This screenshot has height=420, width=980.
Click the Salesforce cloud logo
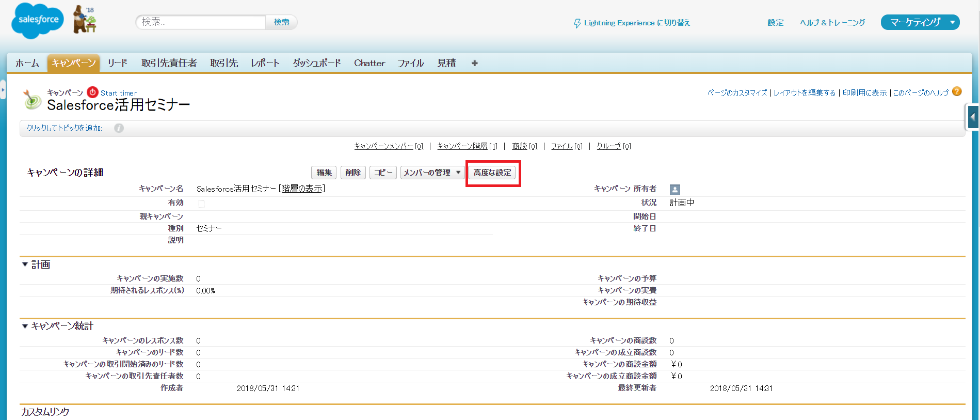(x=37, y=21)
